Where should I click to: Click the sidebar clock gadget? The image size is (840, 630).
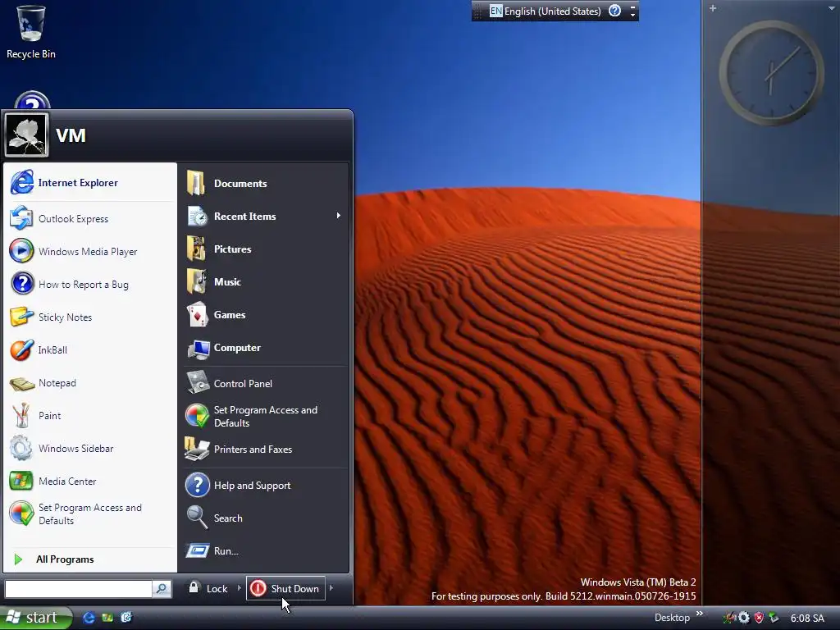tap(770, 73)
